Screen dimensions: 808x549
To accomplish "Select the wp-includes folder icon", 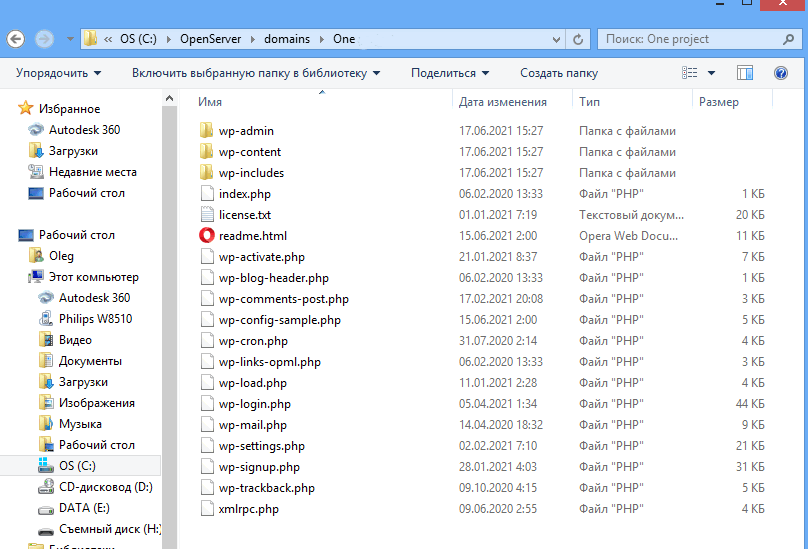I will 206,173.
